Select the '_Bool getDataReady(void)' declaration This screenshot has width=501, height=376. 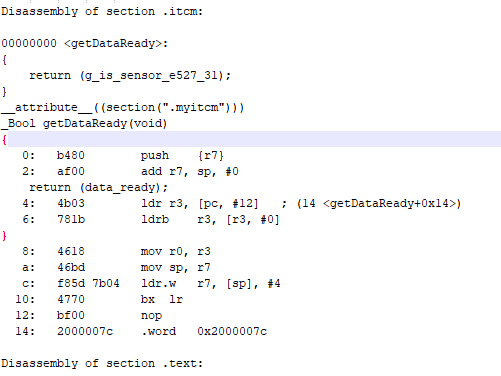[x=84, y=123]
